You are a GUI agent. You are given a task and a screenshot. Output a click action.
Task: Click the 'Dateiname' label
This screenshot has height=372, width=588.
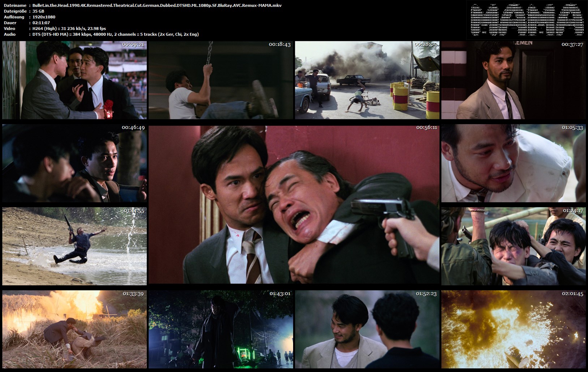pos(15,5)
